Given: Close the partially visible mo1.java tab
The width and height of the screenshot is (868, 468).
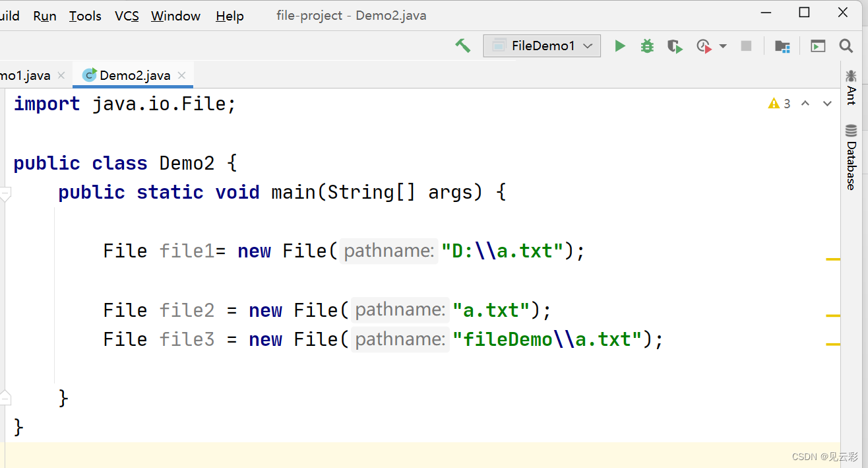Looking at the screenshot, I should 61,75.
